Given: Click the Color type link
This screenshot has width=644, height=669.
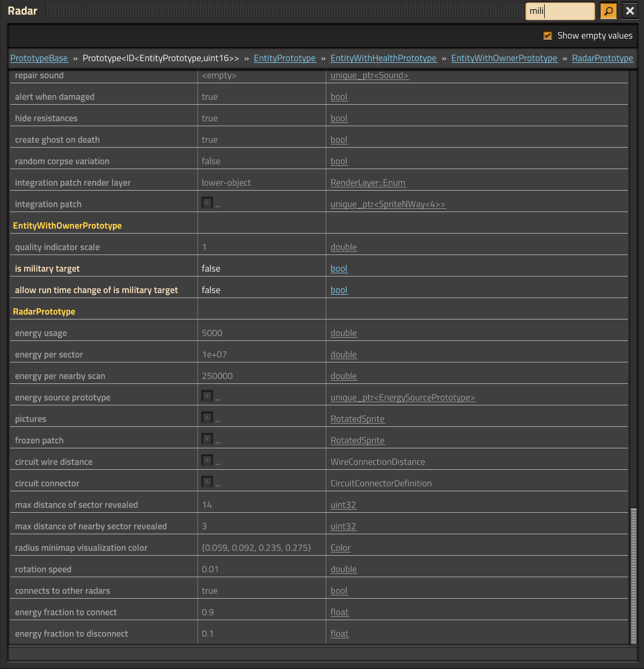Looking at the screenshot, I should [x=340, y=548].
